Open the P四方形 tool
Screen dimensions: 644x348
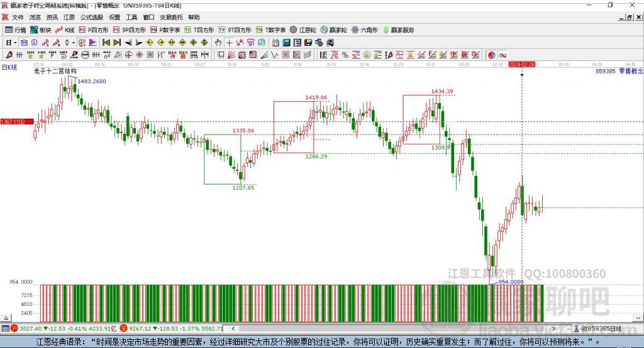(94, 30)
